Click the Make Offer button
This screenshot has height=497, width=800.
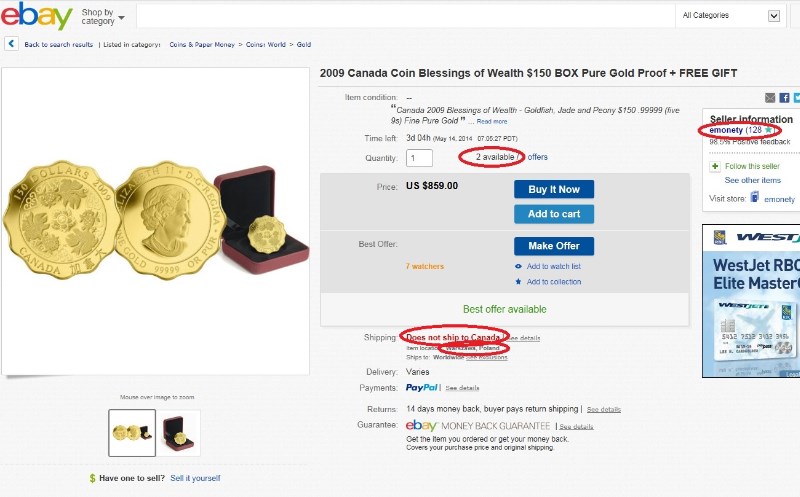pyautogui.click(x=553, y=246)
